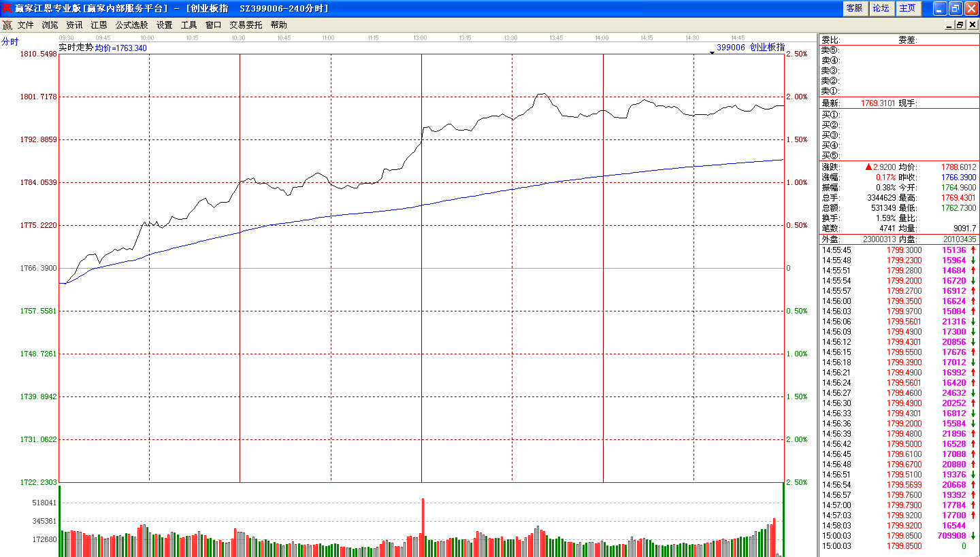Click the 买⑤ buy level row
The image size is (980, 557).
click(898, 156)
